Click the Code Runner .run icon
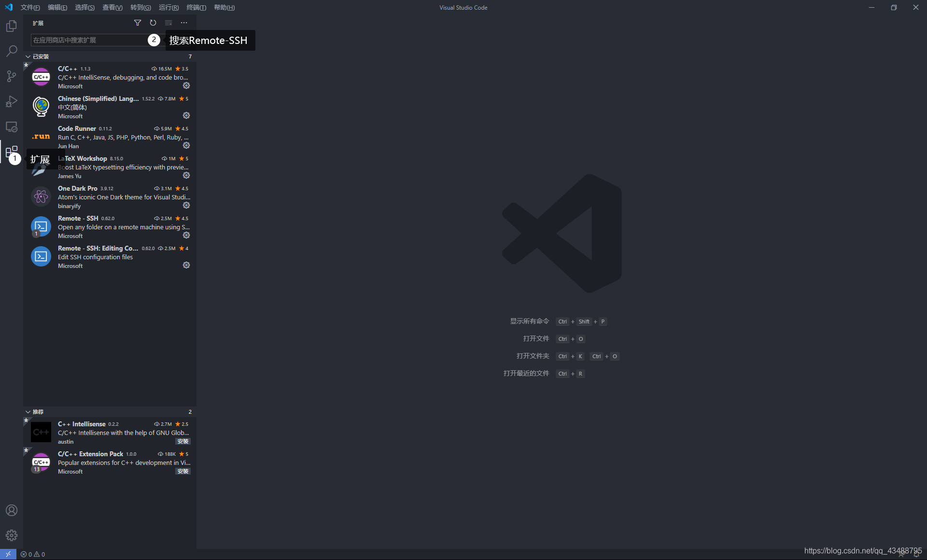Screen dimensions: 927x560 tap(41, 137)
